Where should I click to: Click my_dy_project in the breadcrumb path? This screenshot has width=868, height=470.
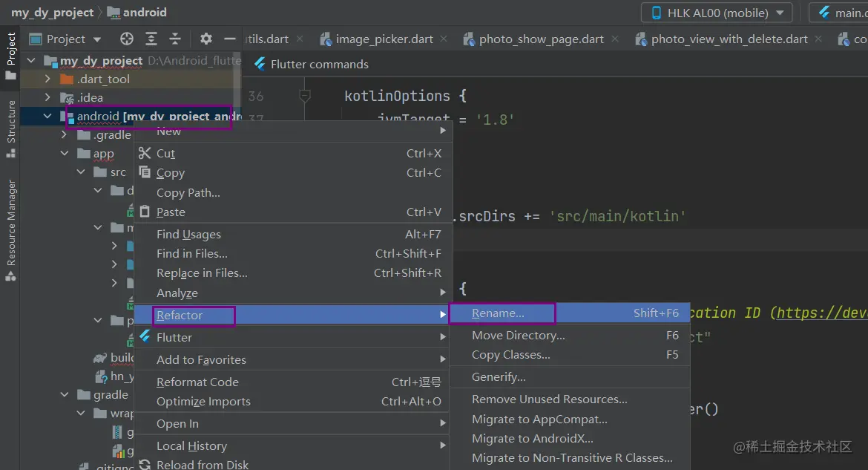tap(52, 13)
